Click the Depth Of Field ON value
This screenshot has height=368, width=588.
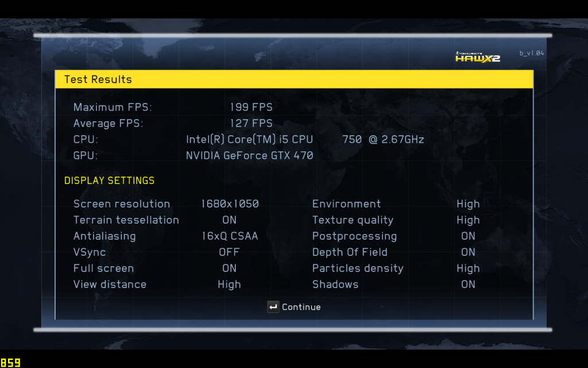click(468, 252)
